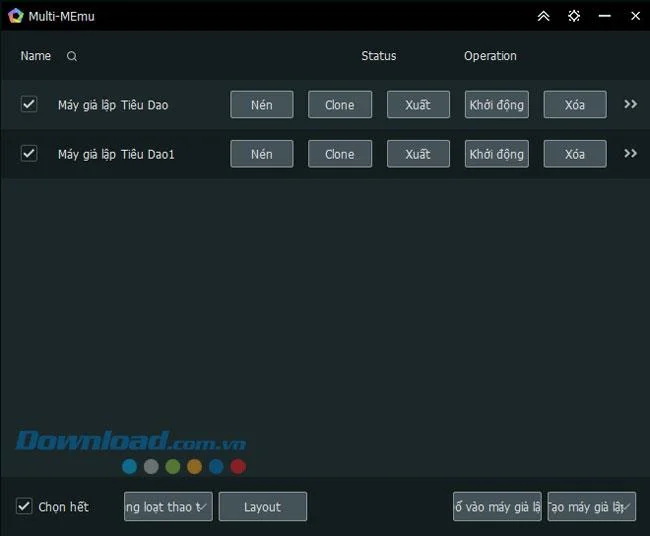
Task: Click the search icon beside Name
Action: coord(72,56)
